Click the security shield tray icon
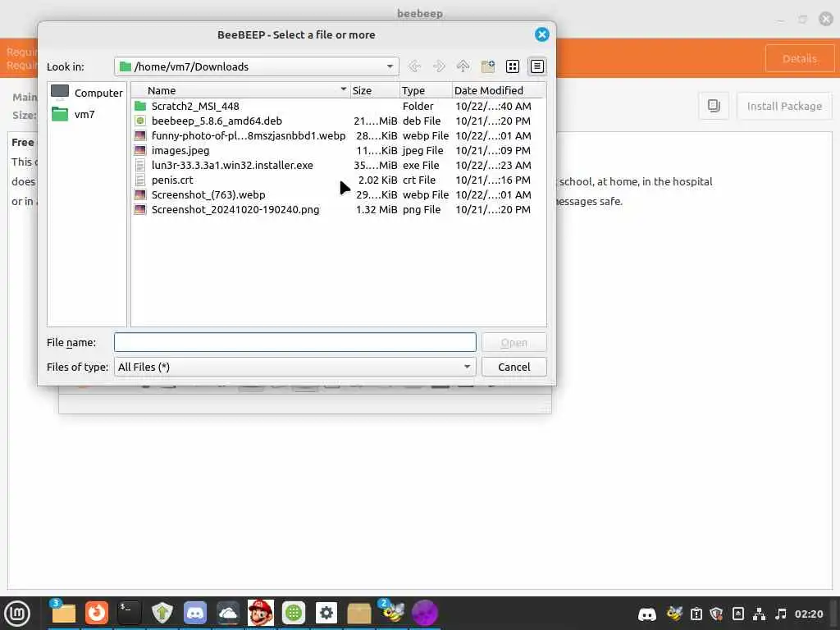840x630 pixels. pyautogui.click(x=716, y=614)
